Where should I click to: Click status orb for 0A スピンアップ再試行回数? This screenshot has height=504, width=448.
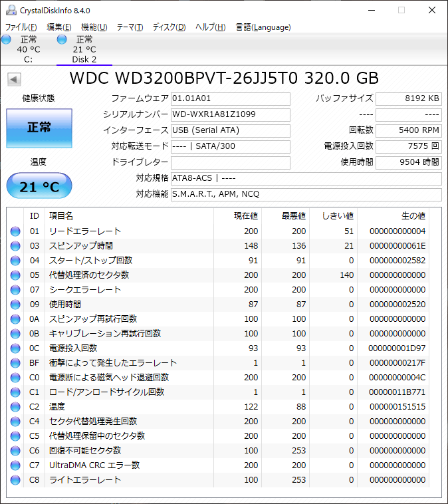(x=15, y=319)
